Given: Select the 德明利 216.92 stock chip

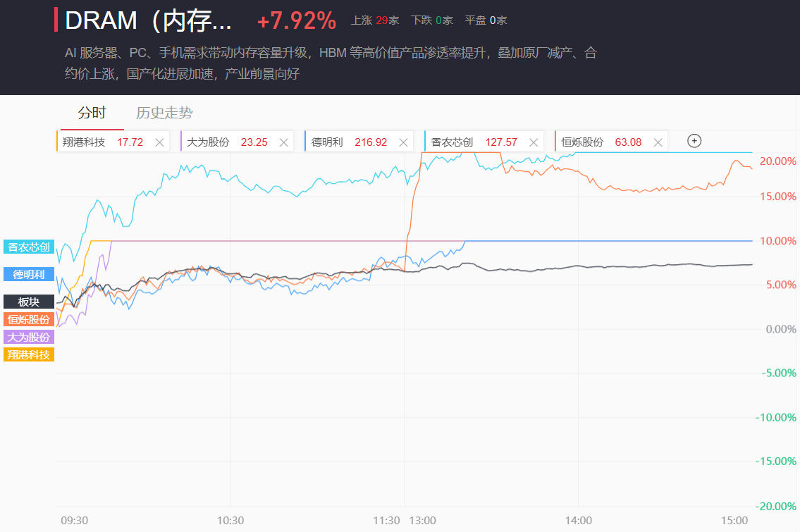Looking at the screenshot, I should pos(349,142).
